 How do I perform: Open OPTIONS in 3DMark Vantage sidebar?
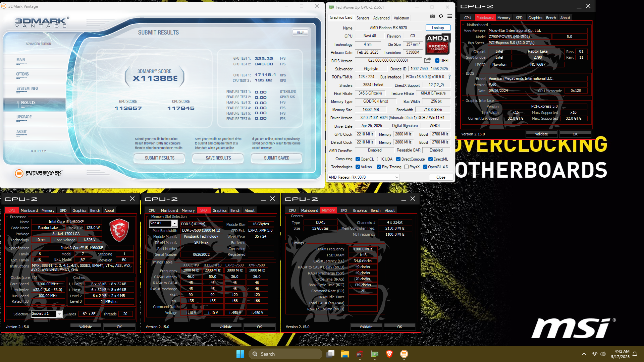(22, 74)
